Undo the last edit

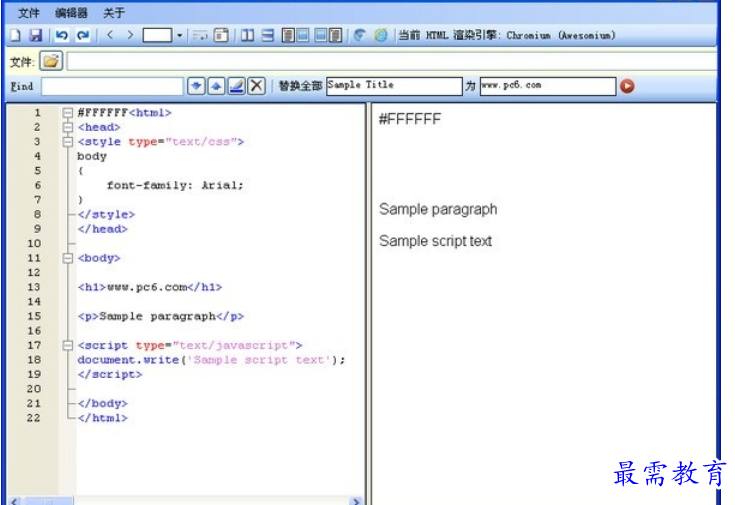[61, 35]
